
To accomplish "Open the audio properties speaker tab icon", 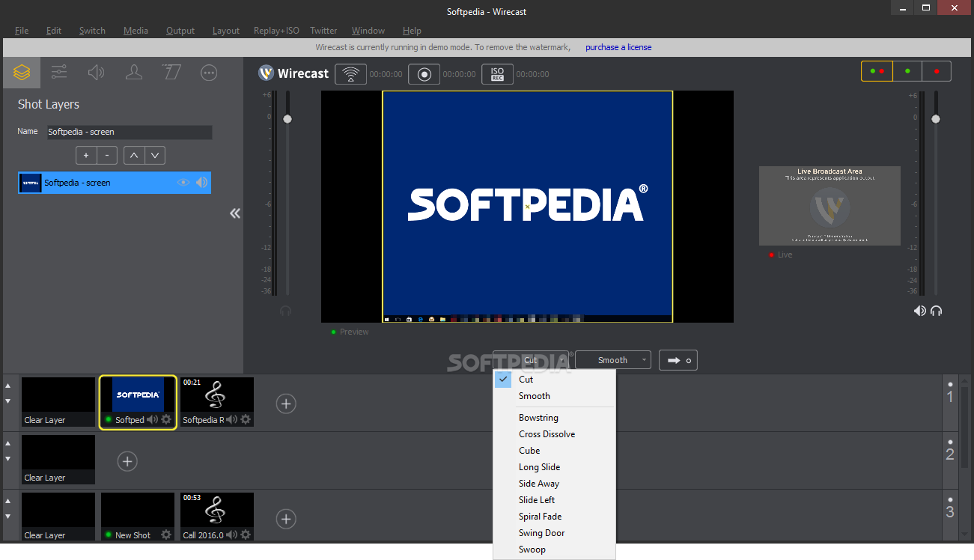I will tap(97, 73).
